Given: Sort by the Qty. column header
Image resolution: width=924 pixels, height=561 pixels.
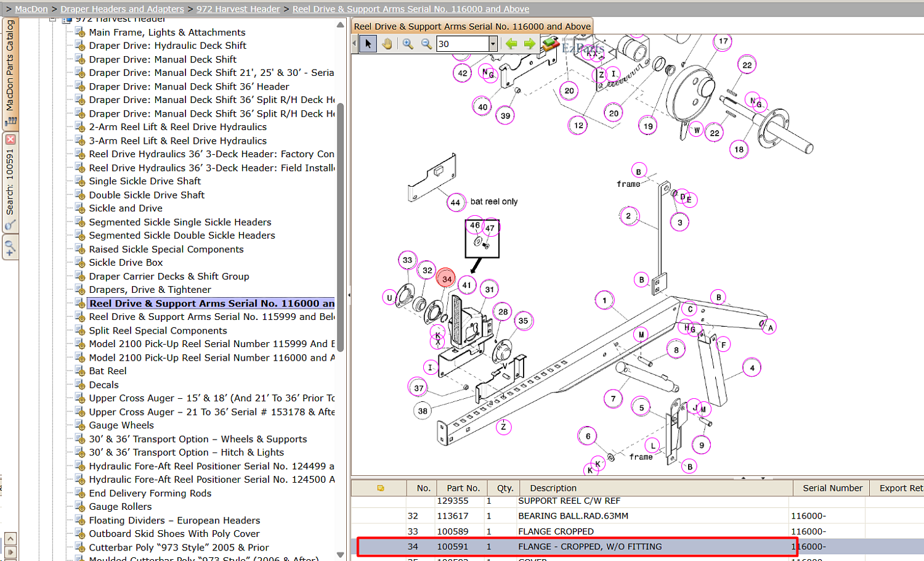Looking at the screenshot, I should coord(505,488).
